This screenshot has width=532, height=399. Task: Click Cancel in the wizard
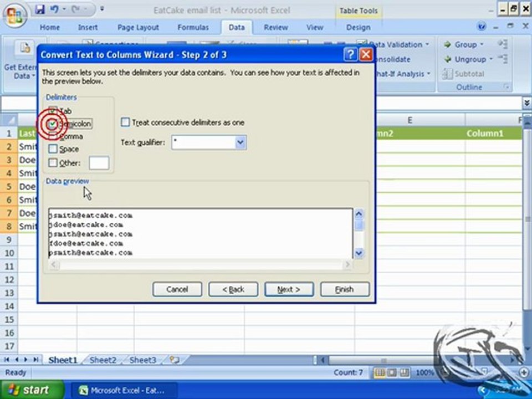(177, 289)
